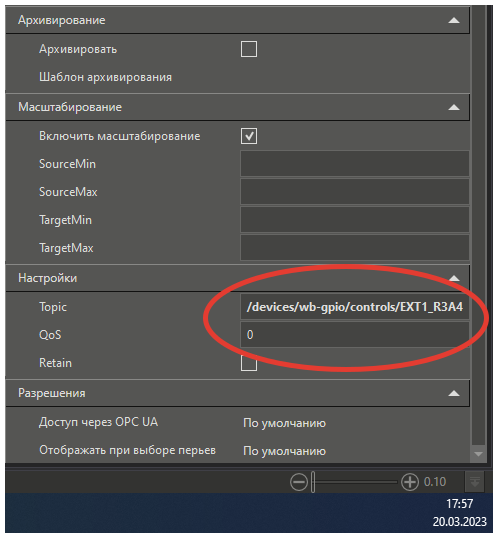
Task: Open Доступ через OPC UA value dropdown
Action: point(285,423)
